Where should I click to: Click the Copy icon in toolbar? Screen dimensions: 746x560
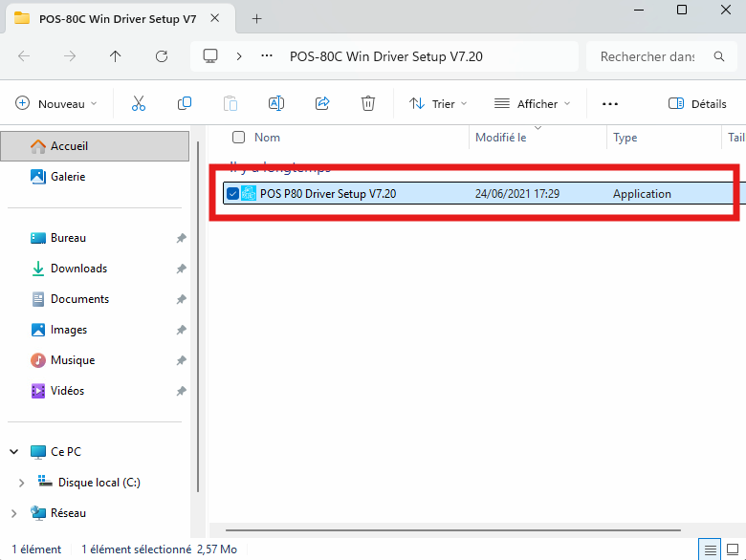[x=185, y=103]
